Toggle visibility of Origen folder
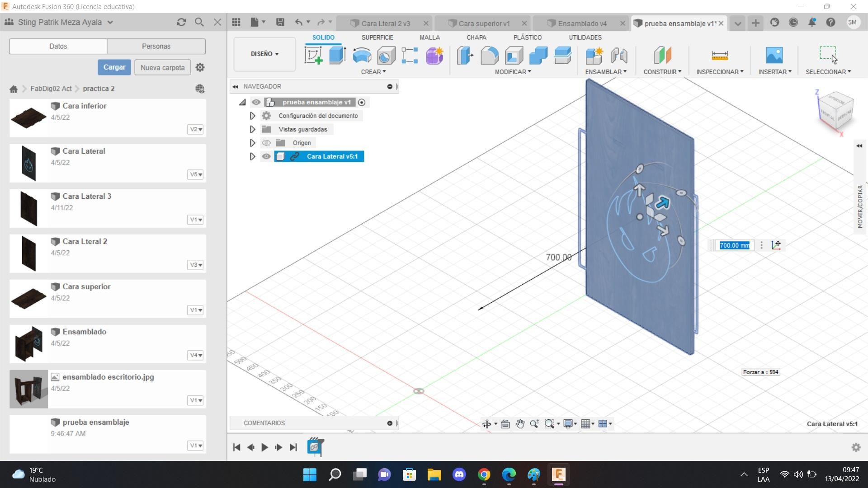Viewport: 868px width, 488px height. pyautogui.click(x=266, y=143)
